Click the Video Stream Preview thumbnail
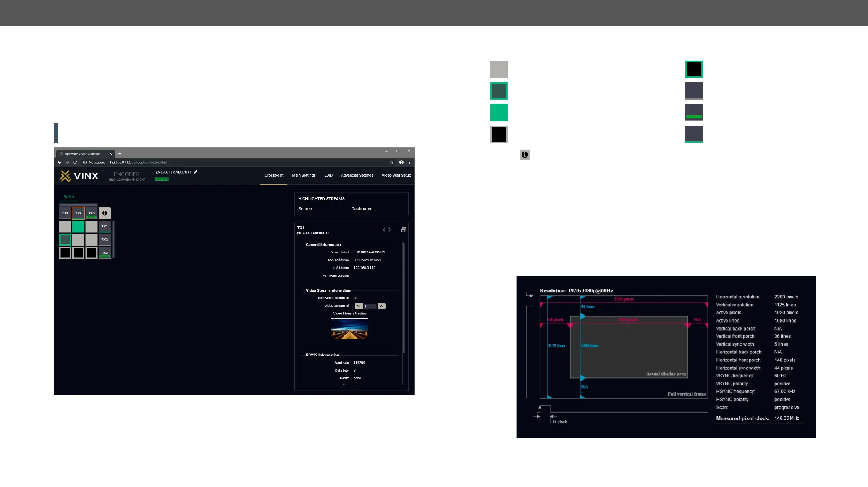The width and height of the screenshot is (868, 487). coord(349,329)
